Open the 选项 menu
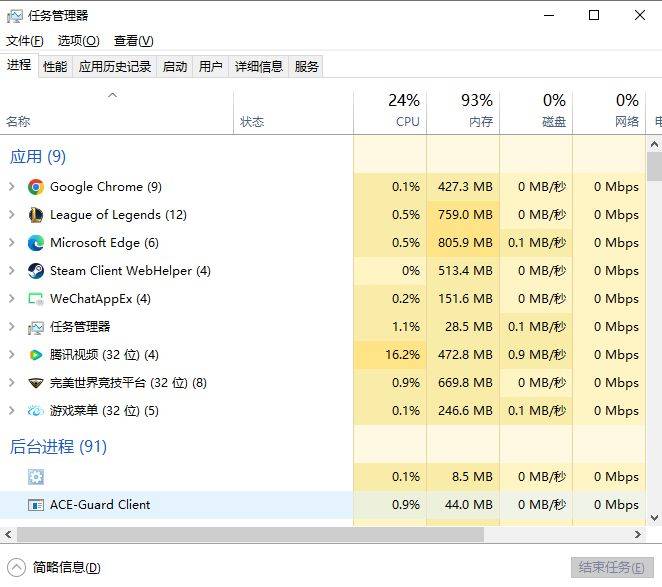662x587 pixels. tap(78, 41)
